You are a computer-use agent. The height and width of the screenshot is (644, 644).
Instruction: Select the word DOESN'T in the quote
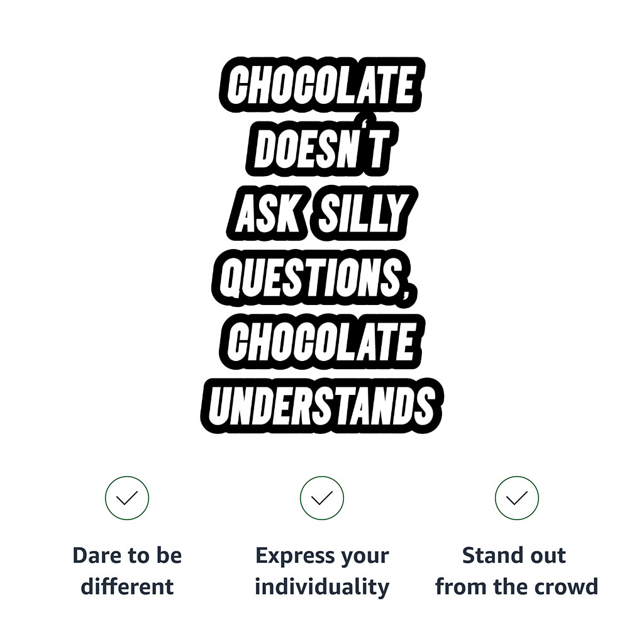coord(322,152)
